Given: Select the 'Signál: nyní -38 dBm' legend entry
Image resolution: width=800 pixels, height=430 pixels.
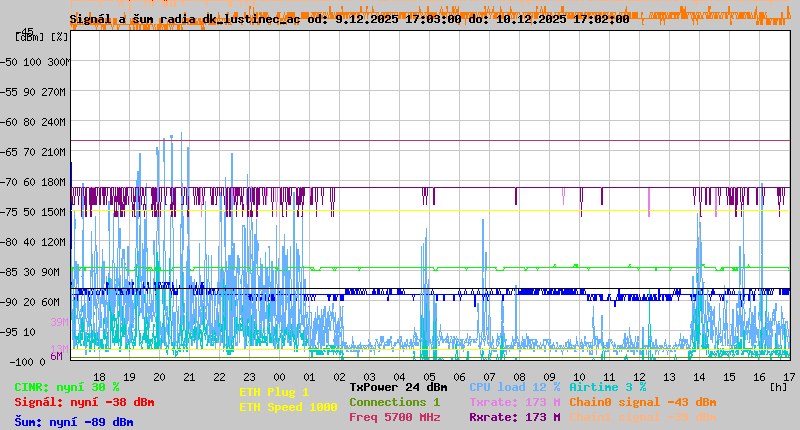Looking at the screenshot, I should click(x=84, y=402).
